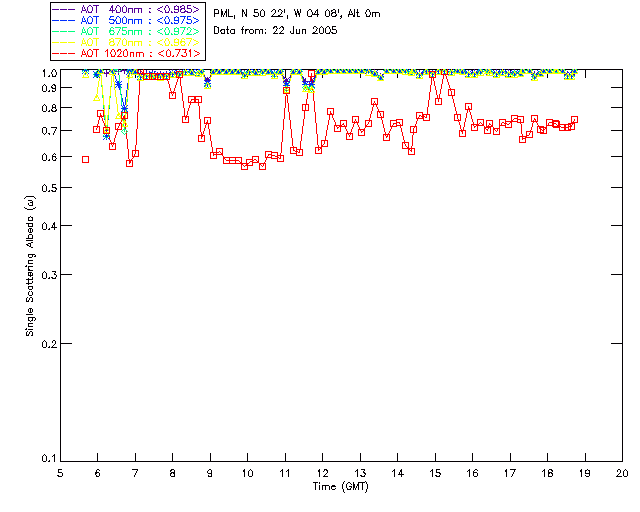Click the 0.4 y-axis tick label
640x512 pixels.
(49, 226)
